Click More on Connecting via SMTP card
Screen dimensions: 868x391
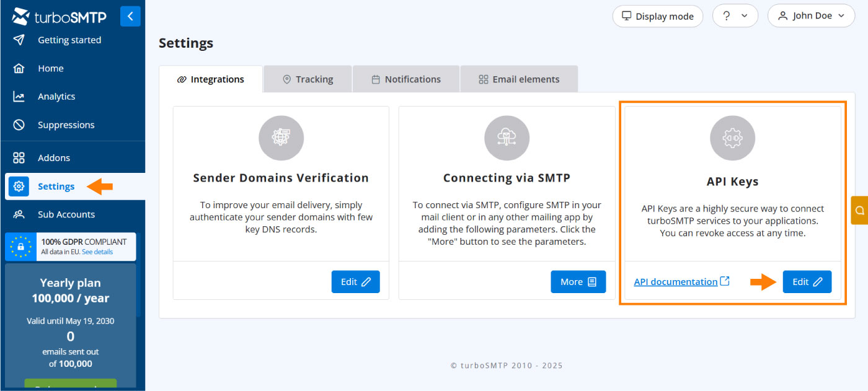(578, 281)
